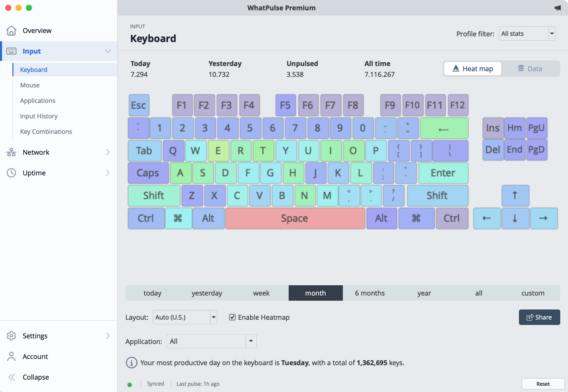Click the Account person icon
This screenshot has width=568, height=392.
point(11,356)
